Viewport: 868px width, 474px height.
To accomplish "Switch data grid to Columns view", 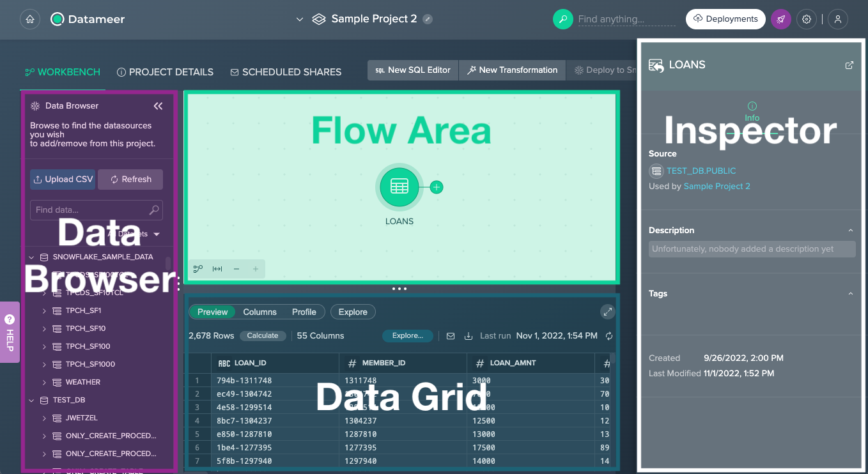I will point(260,312).
